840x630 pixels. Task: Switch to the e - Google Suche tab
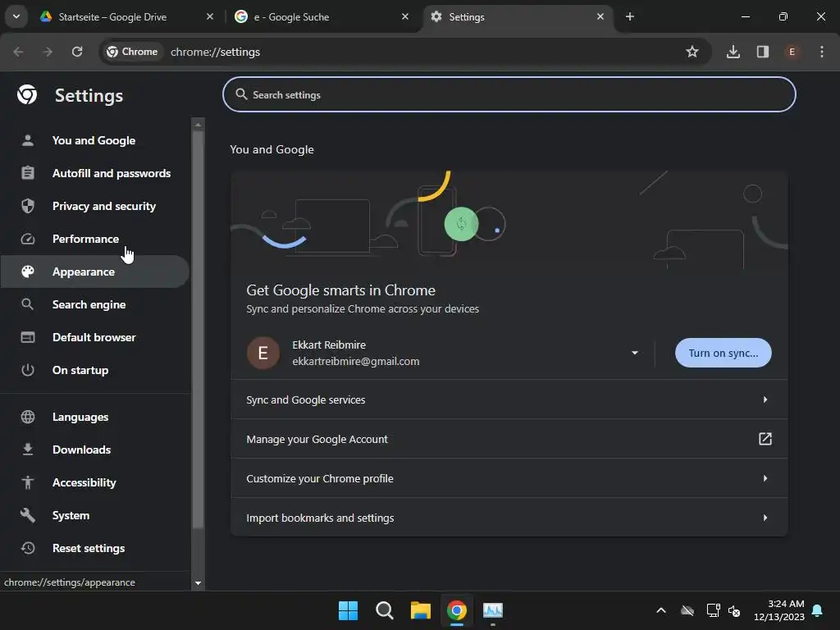click(322, 17)
